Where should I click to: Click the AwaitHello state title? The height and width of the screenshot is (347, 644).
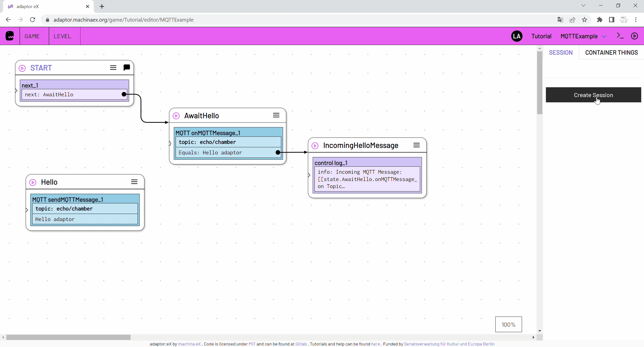pos(202,116)
